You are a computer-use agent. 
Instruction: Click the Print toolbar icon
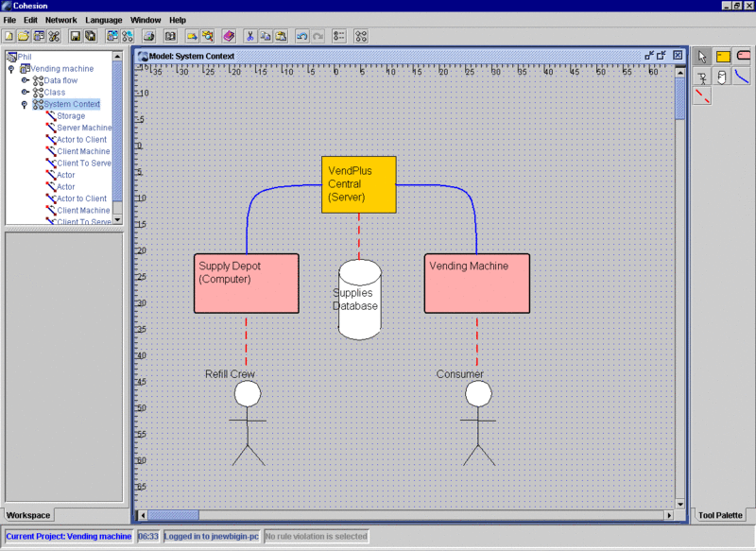tap(149, 36)
